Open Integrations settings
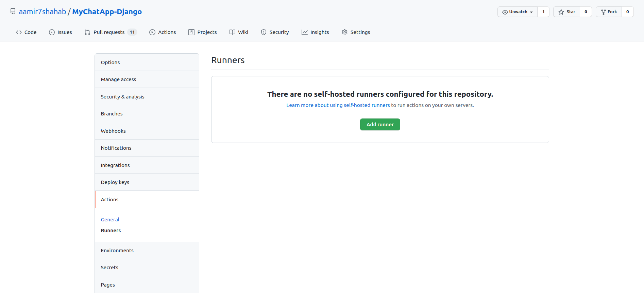This screenshot has height=293, width=644. coord(147,165)
